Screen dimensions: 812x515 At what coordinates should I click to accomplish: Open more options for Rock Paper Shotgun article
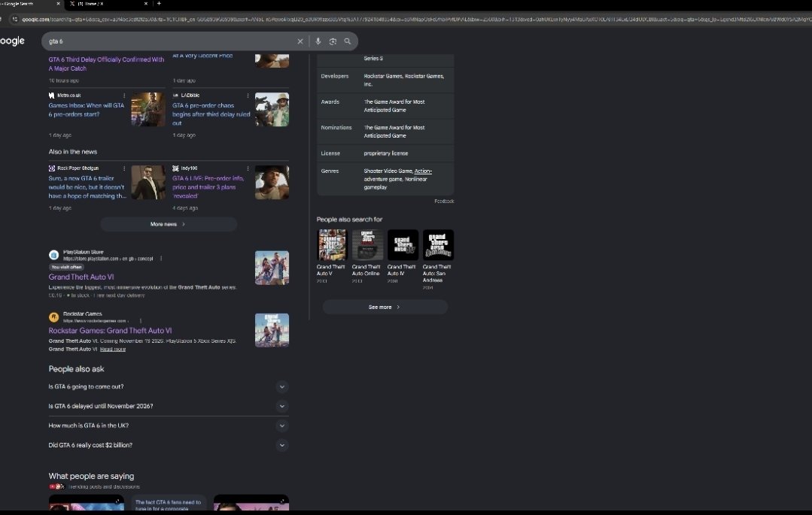click(124, 168)
